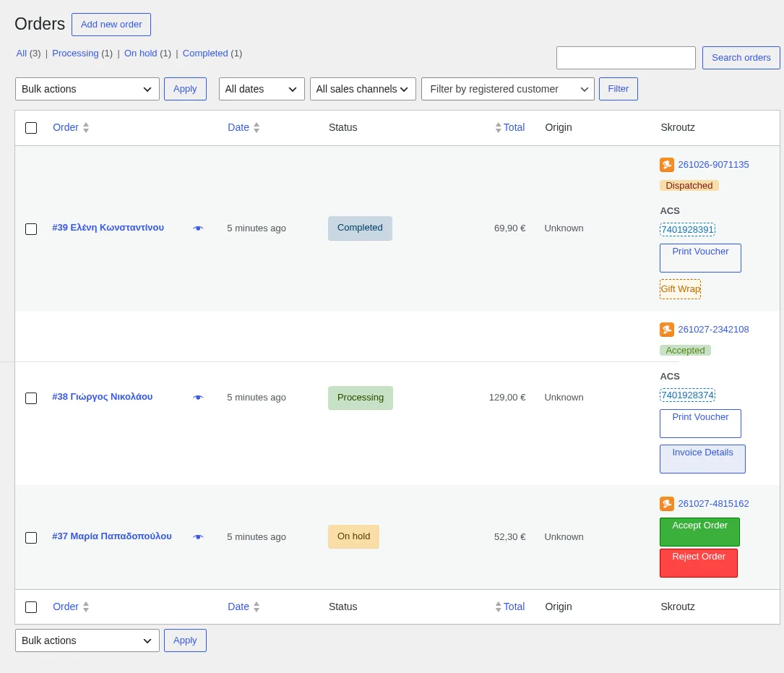Click the 69,90 € total of order #39
The image size is (784, 673).
point(509,228)
